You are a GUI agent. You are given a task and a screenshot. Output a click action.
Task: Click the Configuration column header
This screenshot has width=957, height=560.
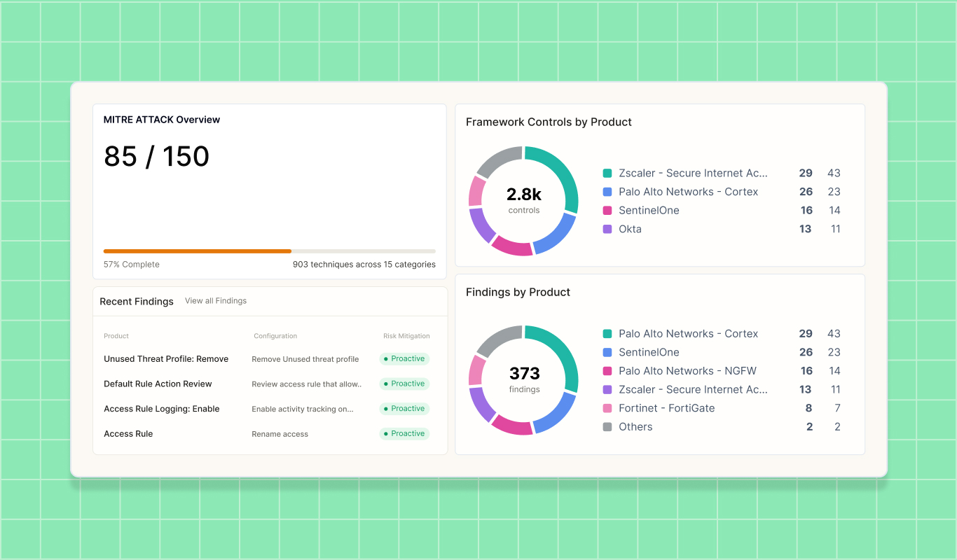275,336
